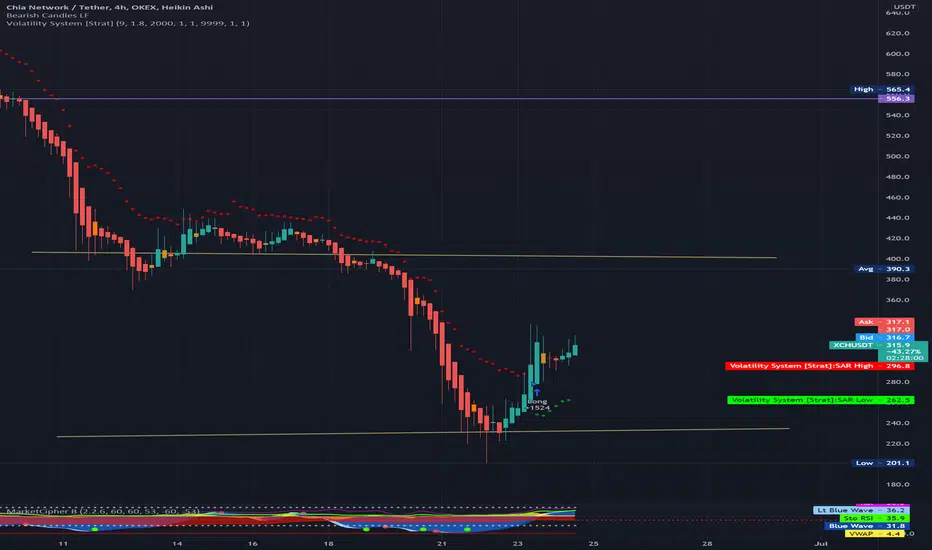
Task: Click the Avg 390.3 price label
Action: pyautogui.click(x=884, y=269)
